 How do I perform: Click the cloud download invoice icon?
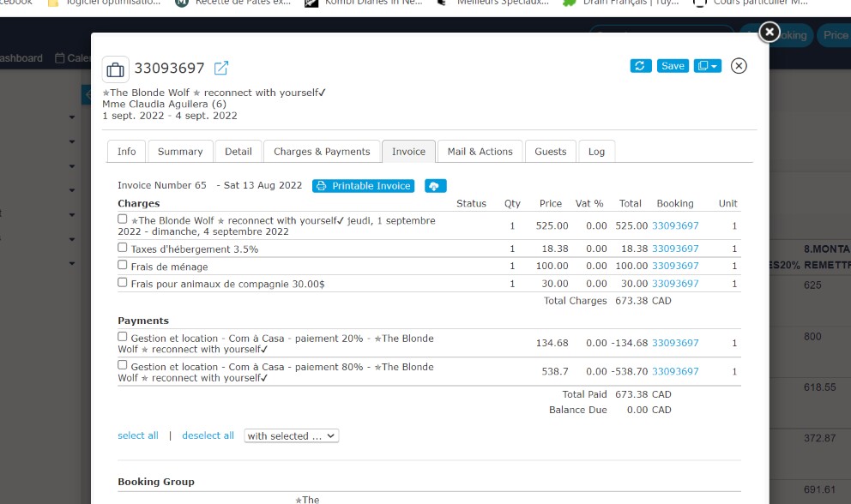point(435,186)
